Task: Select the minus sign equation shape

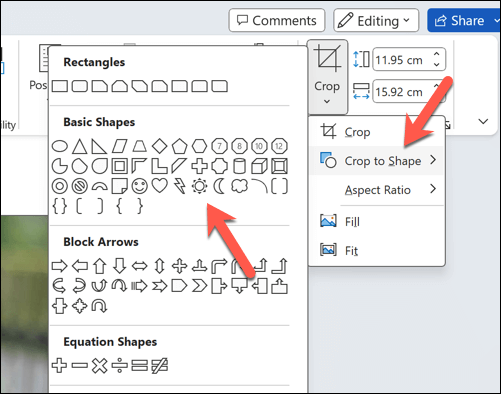Action: pos(80,366)
